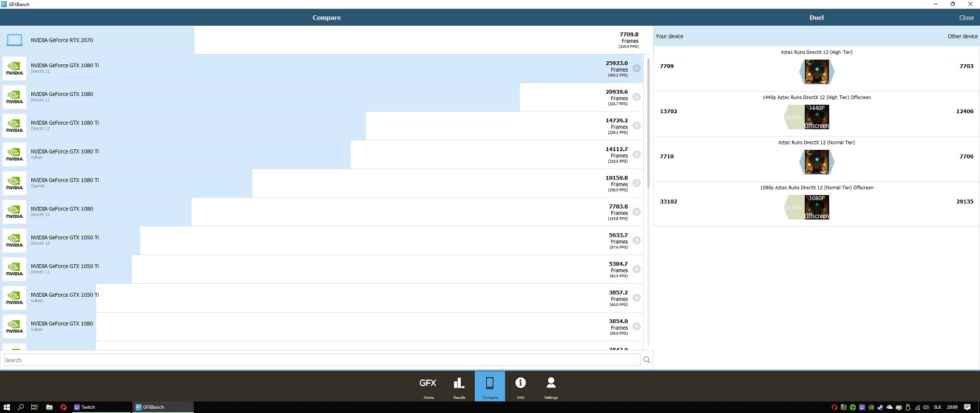Click the GFXBench taskbar button

tap(163, 407)
